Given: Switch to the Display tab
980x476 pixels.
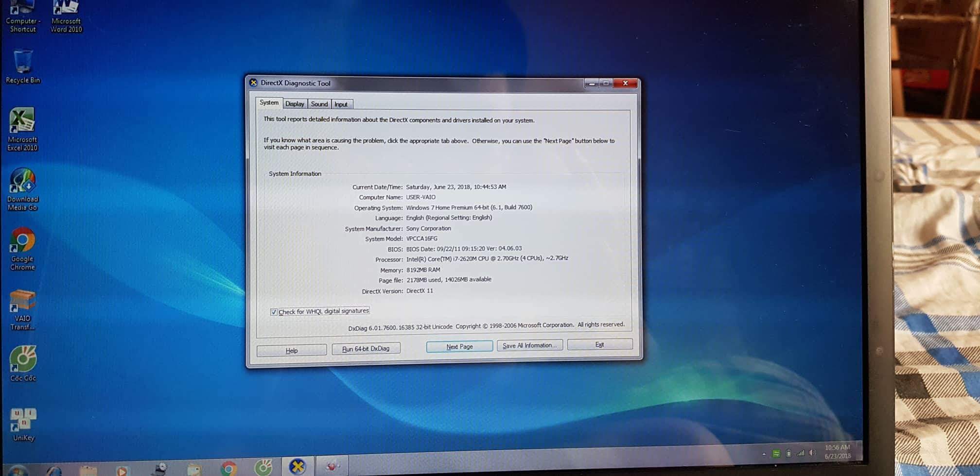Looking at the screenshot, I should pyautogui.click(x=295, y=104).
